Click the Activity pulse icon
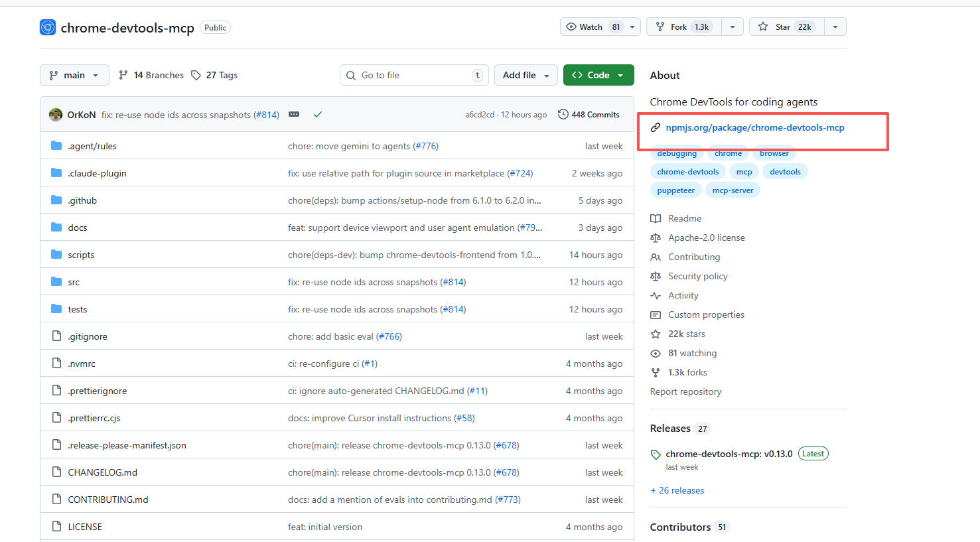The image size is (980, 542). click(x=656, y=295)
